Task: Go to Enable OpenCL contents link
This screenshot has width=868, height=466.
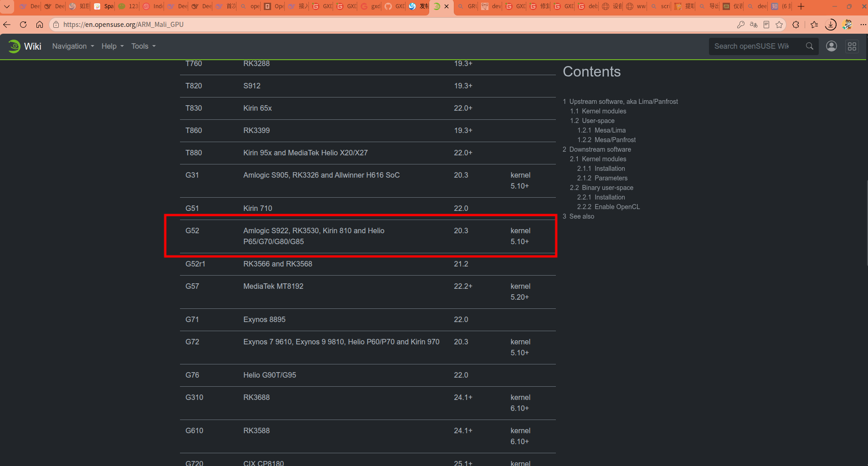Action: tap(617, 207)
